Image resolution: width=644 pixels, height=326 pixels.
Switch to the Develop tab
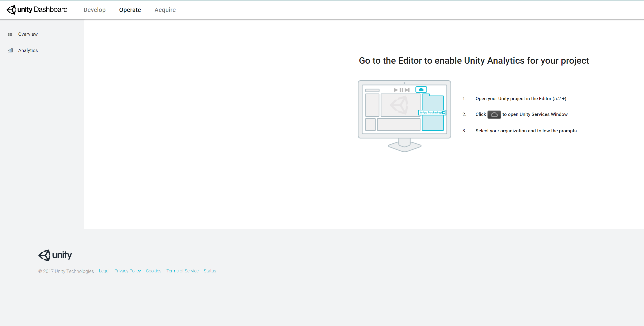95,10
